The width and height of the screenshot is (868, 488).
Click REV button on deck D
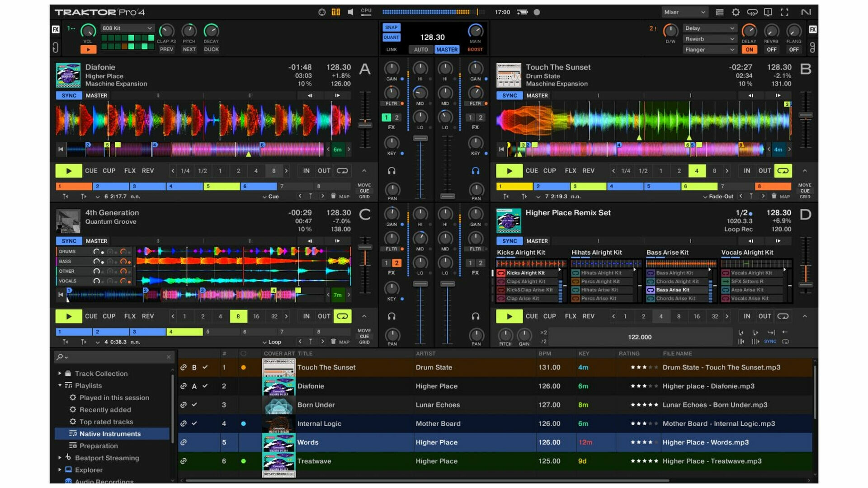coord(588,316)
